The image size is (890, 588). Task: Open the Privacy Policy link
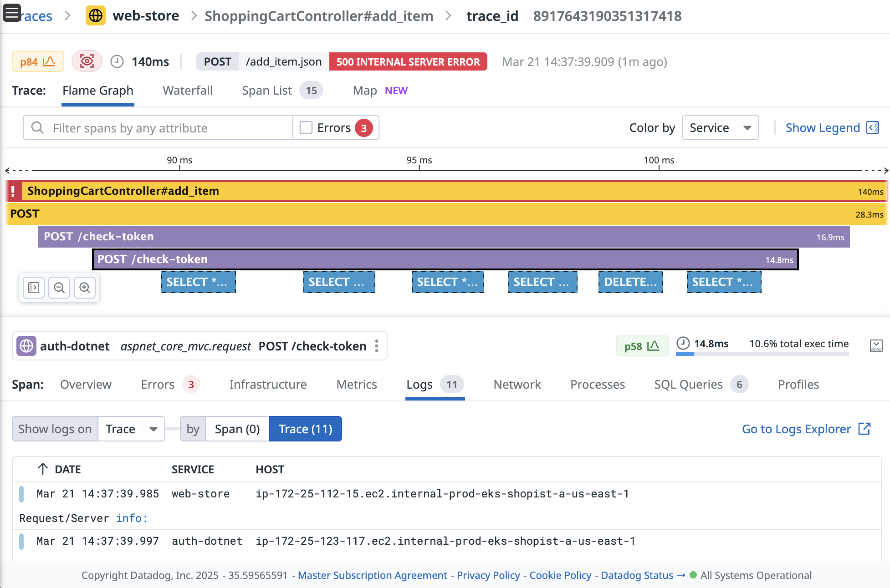coord(488,575)
